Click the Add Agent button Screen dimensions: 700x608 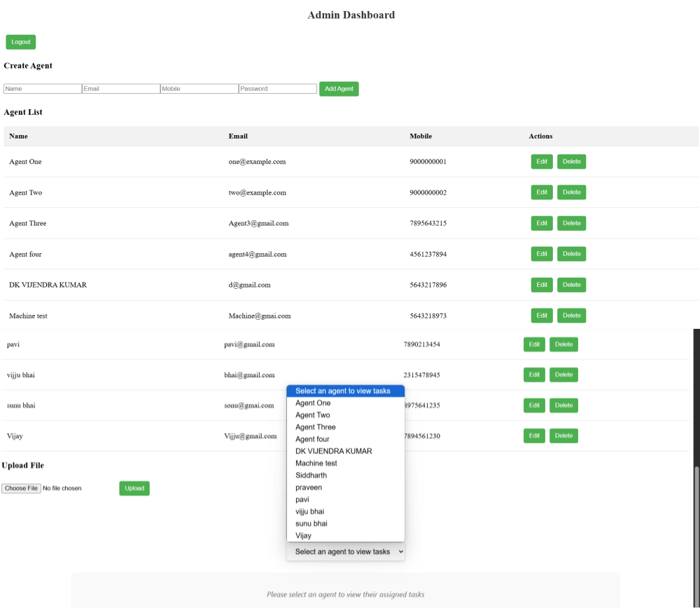tap(339, 89)
